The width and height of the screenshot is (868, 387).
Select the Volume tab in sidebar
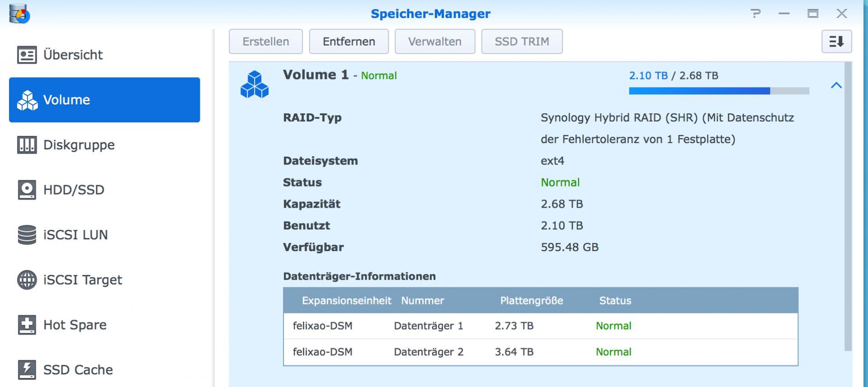(x=104, y=100)
